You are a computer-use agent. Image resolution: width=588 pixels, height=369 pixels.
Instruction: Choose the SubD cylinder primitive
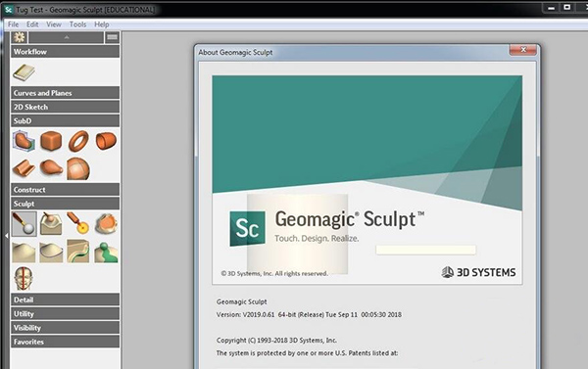pos(106,141)
